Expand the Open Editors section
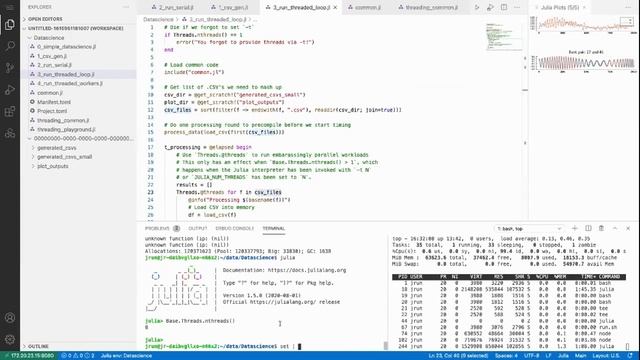Image resolution: width=640 pixels, height=360 pixels. (78, 19)
